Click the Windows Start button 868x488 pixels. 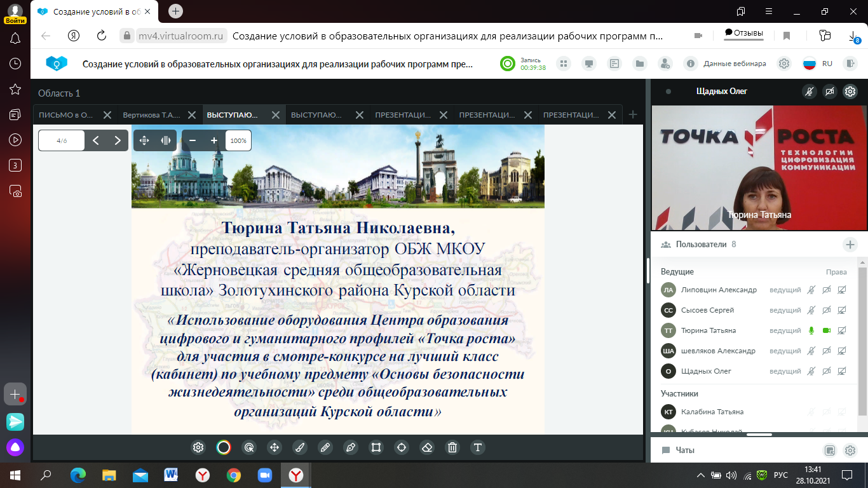pos(15,475)
